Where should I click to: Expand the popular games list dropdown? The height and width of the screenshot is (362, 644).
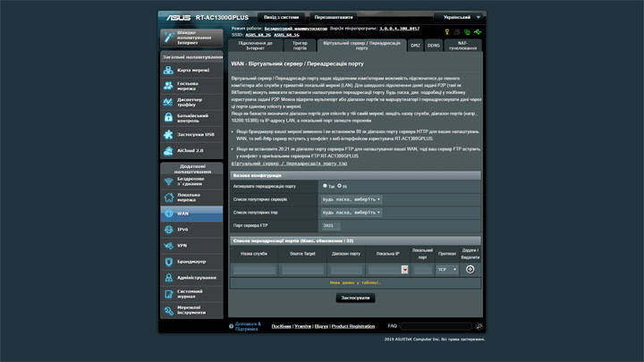click(352, 213)
